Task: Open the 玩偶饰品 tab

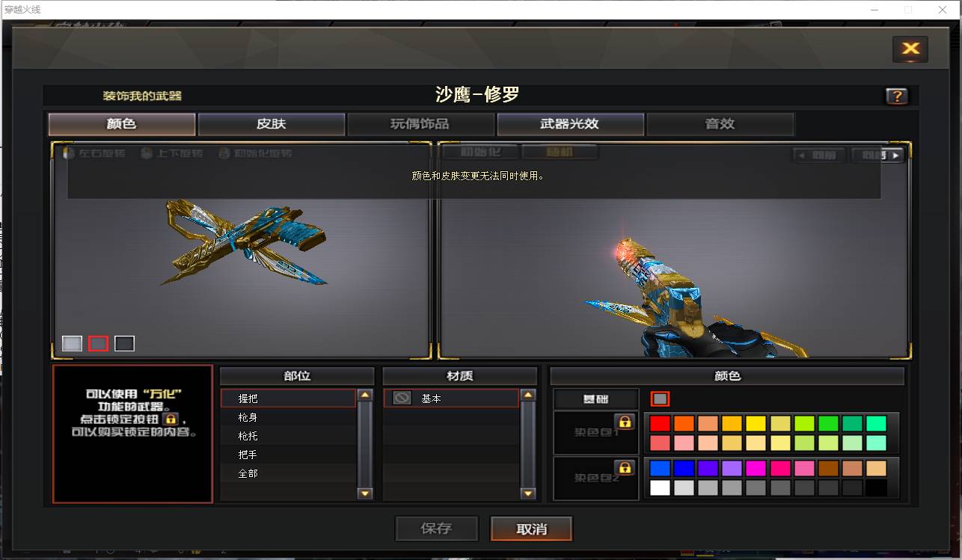Action: 420,124
